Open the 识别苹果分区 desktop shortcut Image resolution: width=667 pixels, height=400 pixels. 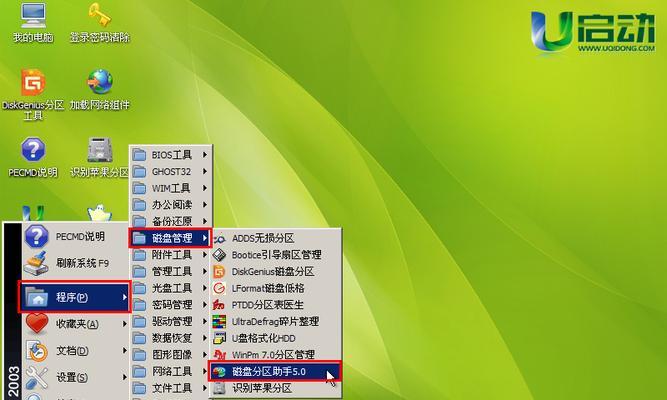pos(98,151)
